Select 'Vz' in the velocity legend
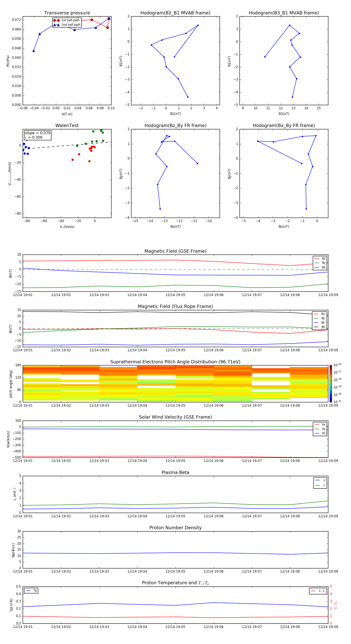351x644 pixels. tap(320, 433)
